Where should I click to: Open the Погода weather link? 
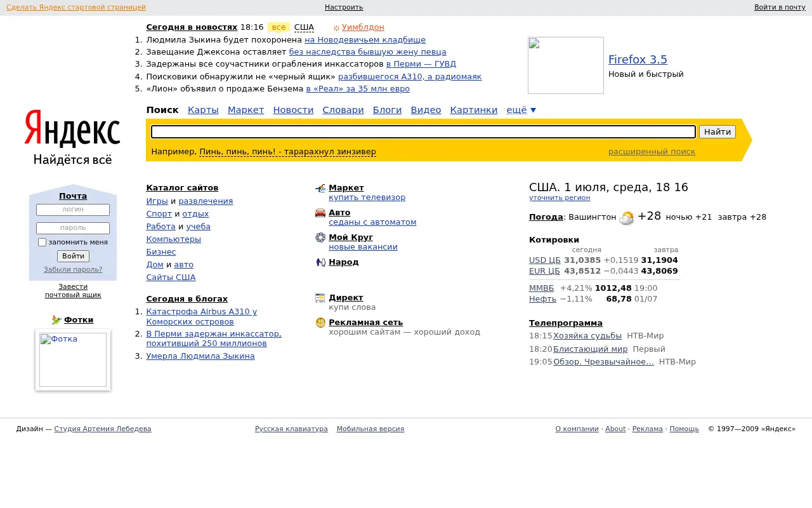(546, 217)
